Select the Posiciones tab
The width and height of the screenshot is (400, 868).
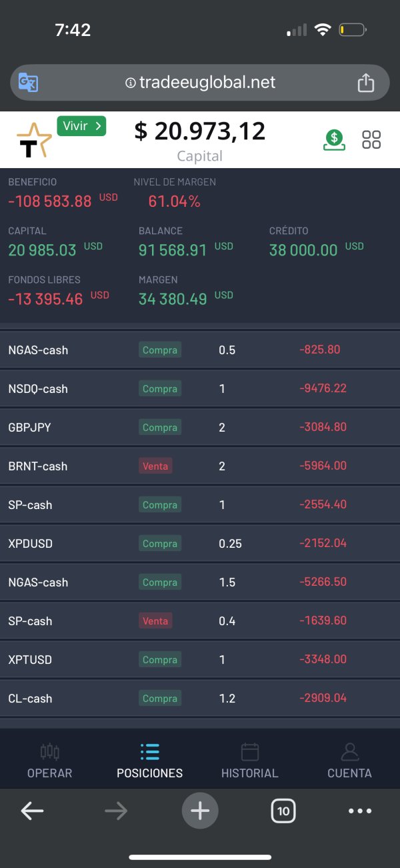[150, 761]
